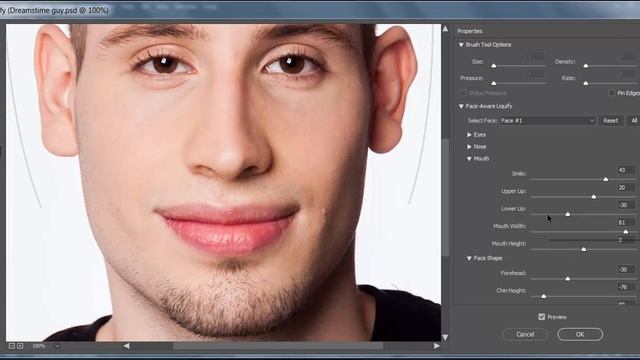Click the Upper Lip value field showing 20
Image resolution: width=640 pixels, height=360 pixels.
[x=626, y=188]
